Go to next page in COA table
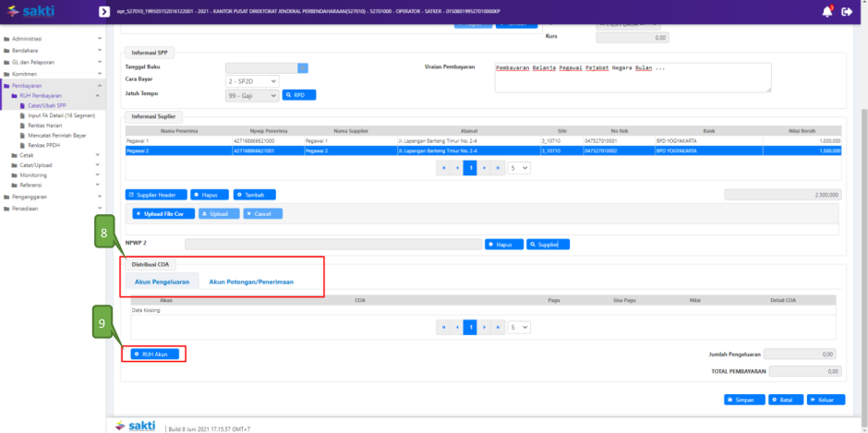 484,327
